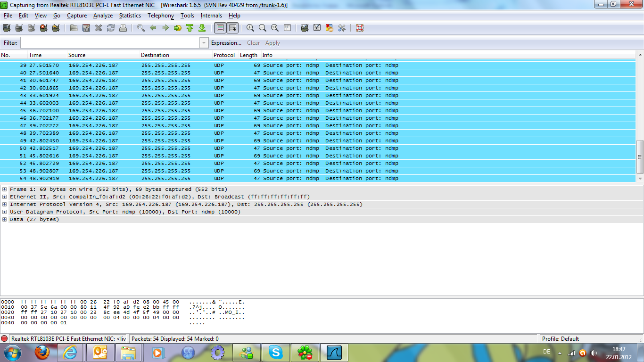Viewport: 644px width, 362px height.
Task: Open Firefox from the taskbar
Action: point(42,352)
